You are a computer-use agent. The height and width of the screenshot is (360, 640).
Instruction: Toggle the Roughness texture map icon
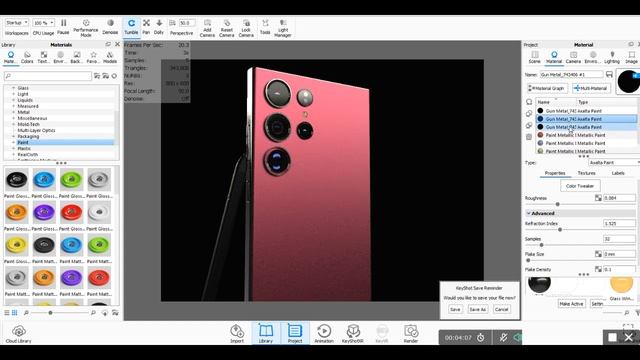point(598,198)
